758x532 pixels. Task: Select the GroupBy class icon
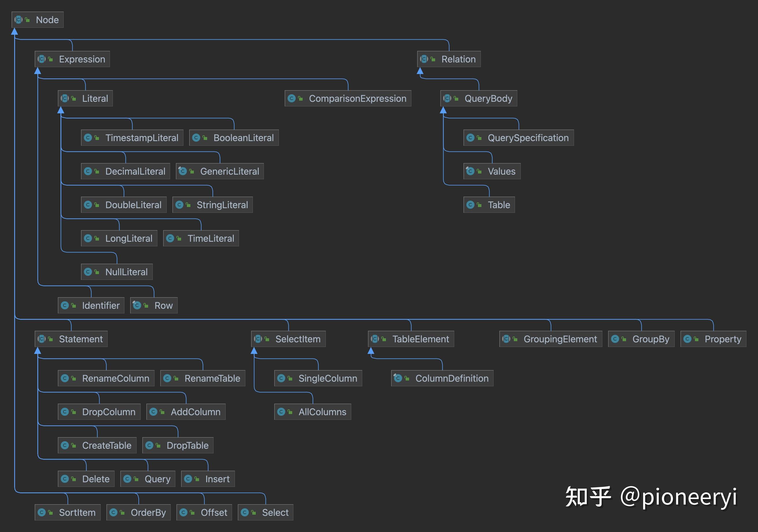coord(616,339)
